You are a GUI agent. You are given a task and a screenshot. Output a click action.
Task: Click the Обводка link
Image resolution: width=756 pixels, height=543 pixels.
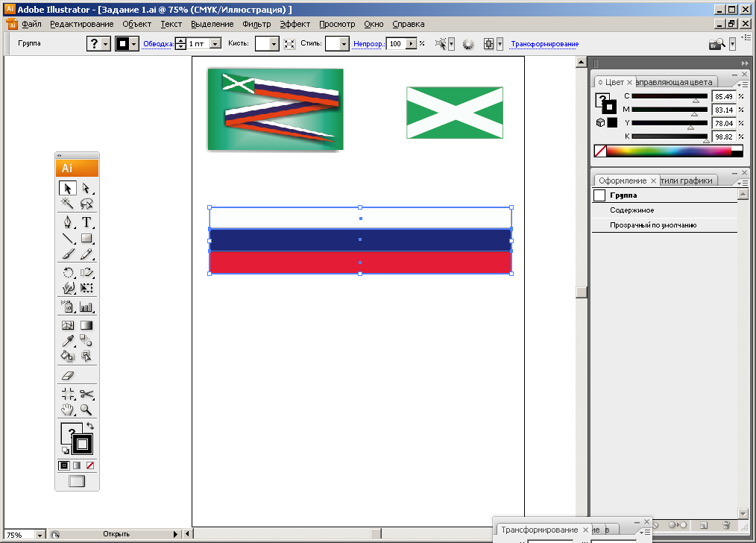[158, 44]
